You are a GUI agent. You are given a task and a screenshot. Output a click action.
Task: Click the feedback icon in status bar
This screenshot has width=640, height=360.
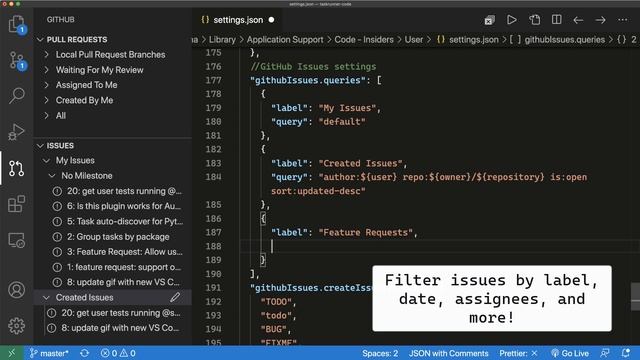click(605, 353)
